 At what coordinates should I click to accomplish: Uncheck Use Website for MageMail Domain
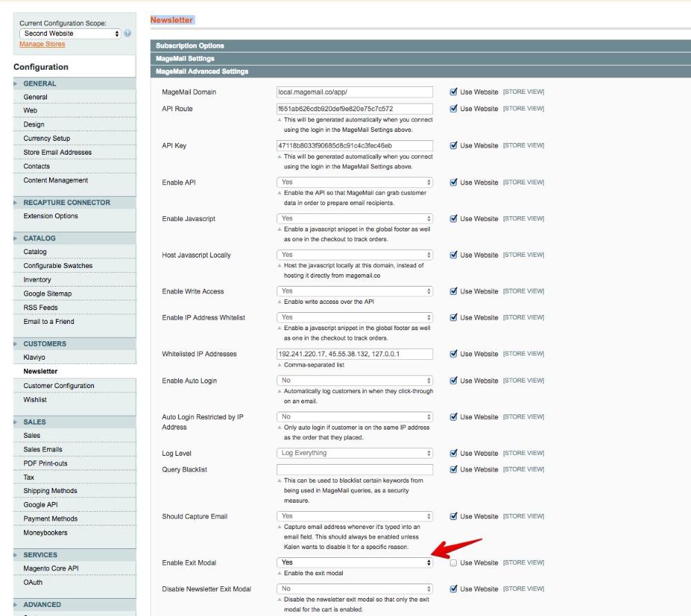(x=453, y=91)
